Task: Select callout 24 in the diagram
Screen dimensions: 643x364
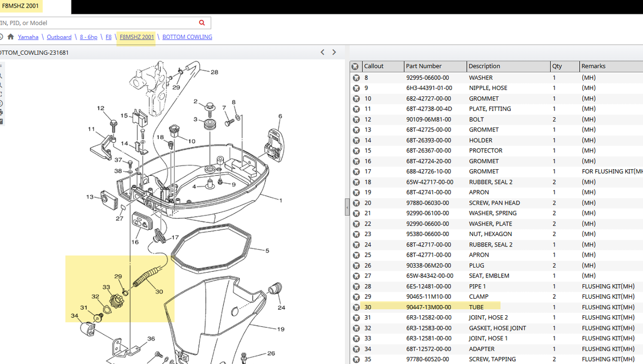Action: coord(281,307)
